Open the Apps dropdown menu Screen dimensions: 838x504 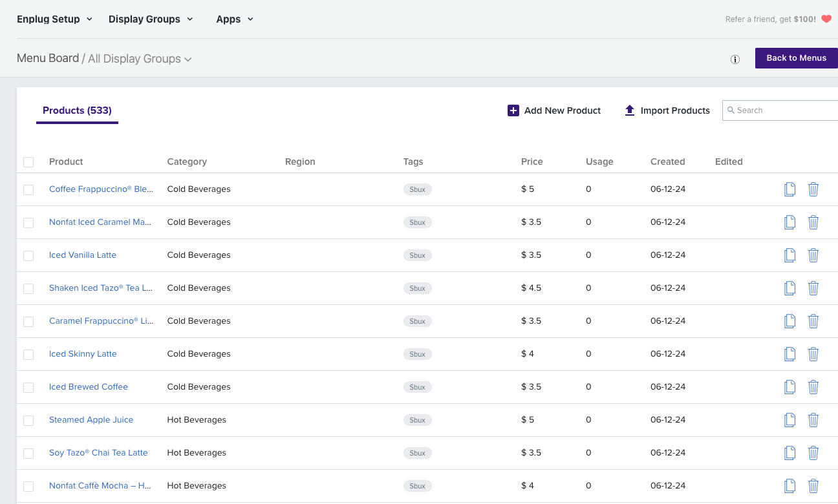coord(234,19)
